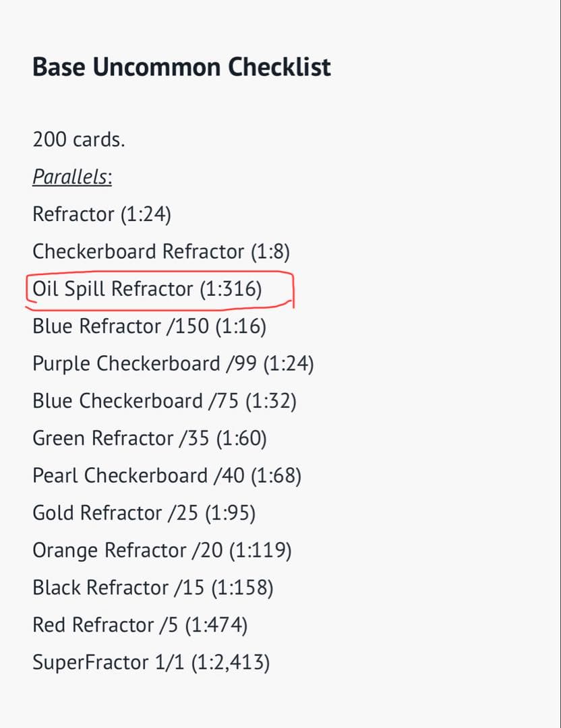The image size is (561, 728).
Task: Click the SuperFractor 1/1 entry
Action: (x=152, y=663)
